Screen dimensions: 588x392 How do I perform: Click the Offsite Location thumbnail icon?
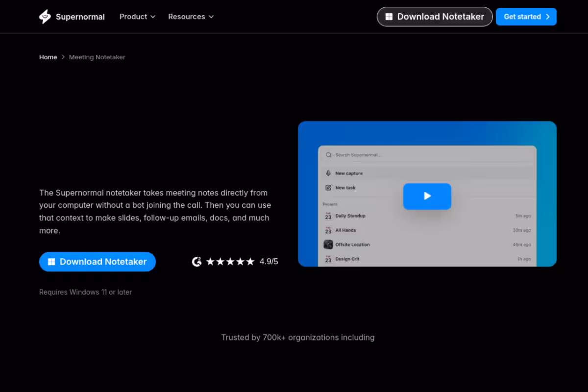click(328, 245)
